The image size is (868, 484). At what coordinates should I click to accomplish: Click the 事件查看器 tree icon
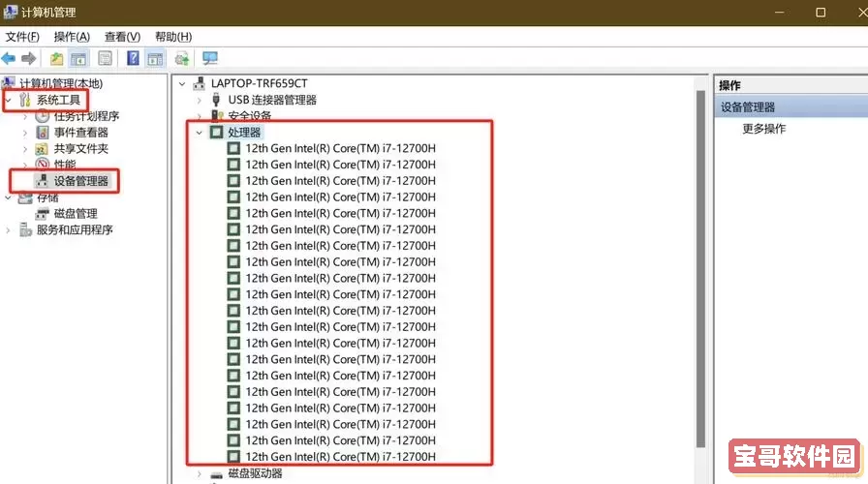[42, 133]
